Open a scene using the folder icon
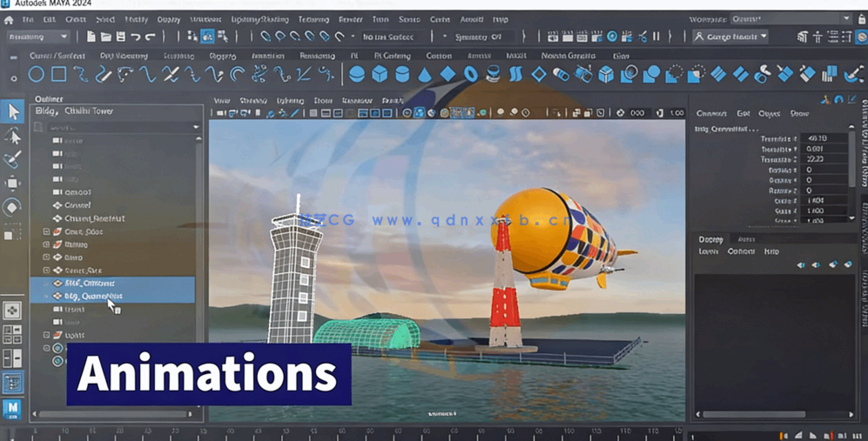This screenshot has height=441, width=868. click(105, 37)
